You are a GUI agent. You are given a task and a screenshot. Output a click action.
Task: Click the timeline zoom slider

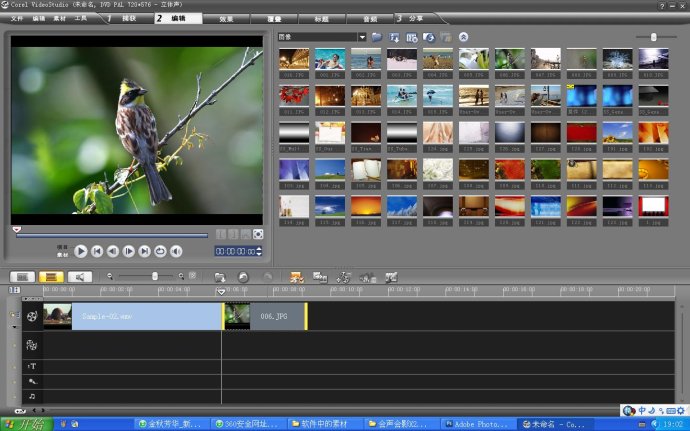(154, 276)
